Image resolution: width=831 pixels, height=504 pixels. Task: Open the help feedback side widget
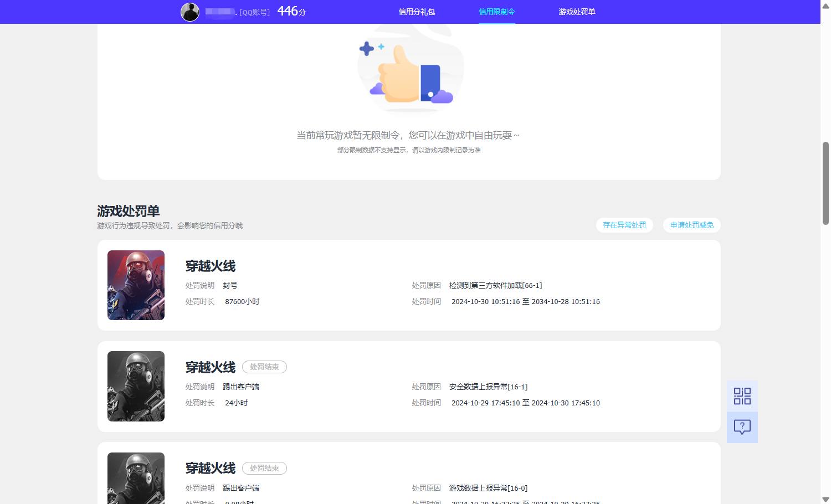click(742, 427)
